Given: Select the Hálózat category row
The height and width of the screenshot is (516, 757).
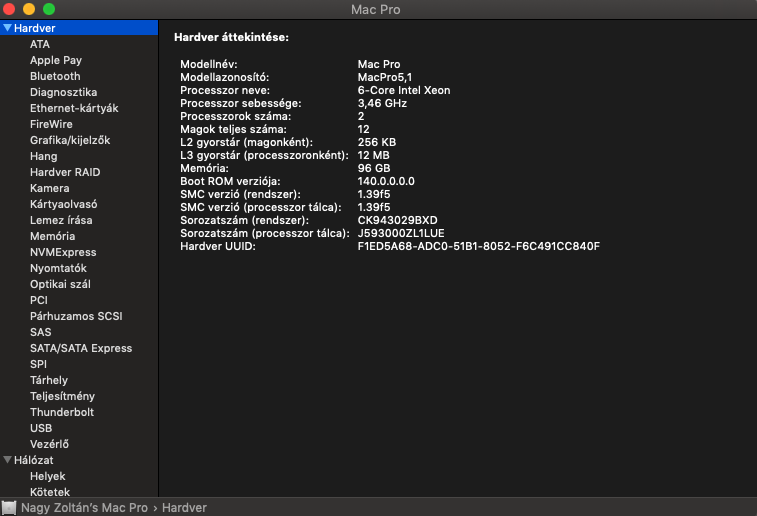Looking at the screenshot, I should pos(79,460).
